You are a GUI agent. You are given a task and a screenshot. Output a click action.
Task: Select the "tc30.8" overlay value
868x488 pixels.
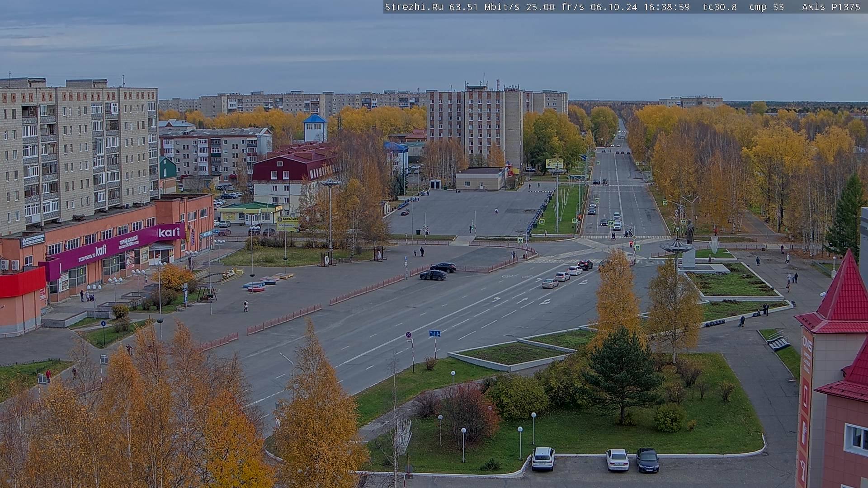tap(720, 7)
